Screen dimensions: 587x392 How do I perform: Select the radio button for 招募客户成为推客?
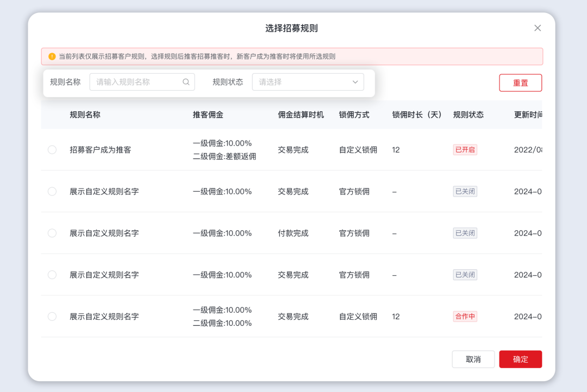(52, 149)
